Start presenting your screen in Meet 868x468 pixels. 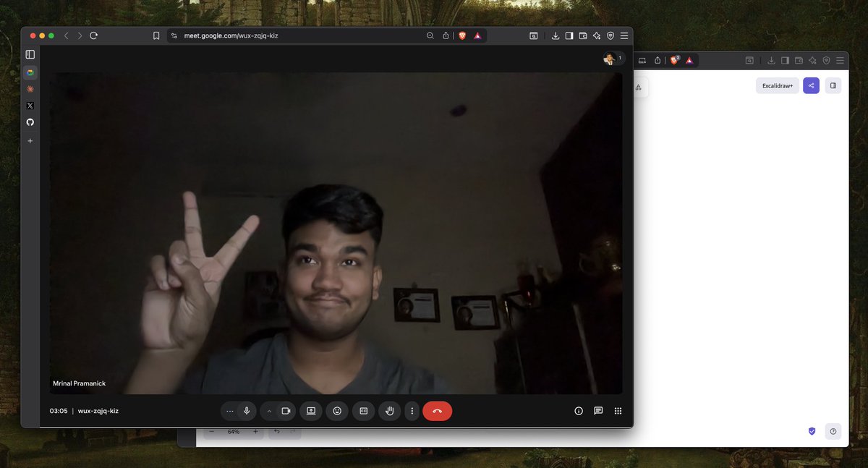point(311,411)
